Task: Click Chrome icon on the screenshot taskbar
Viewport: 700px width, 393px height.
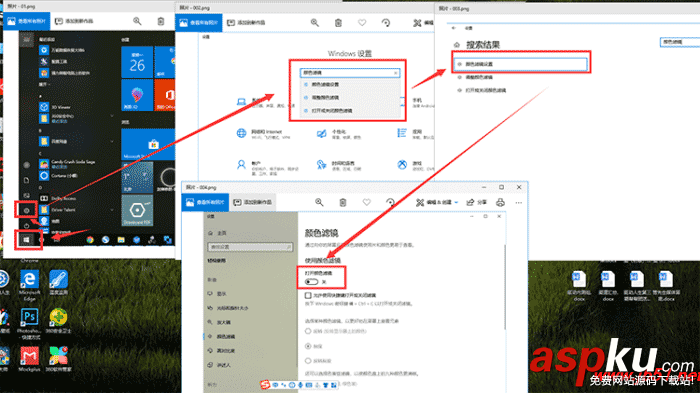Action: (x=90, y=240)
